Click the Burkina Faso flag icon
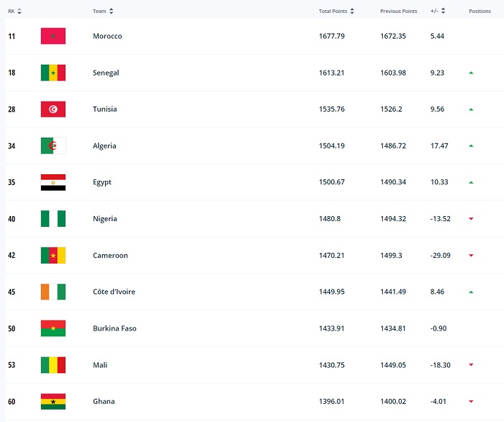 click(x=53, y=328)
